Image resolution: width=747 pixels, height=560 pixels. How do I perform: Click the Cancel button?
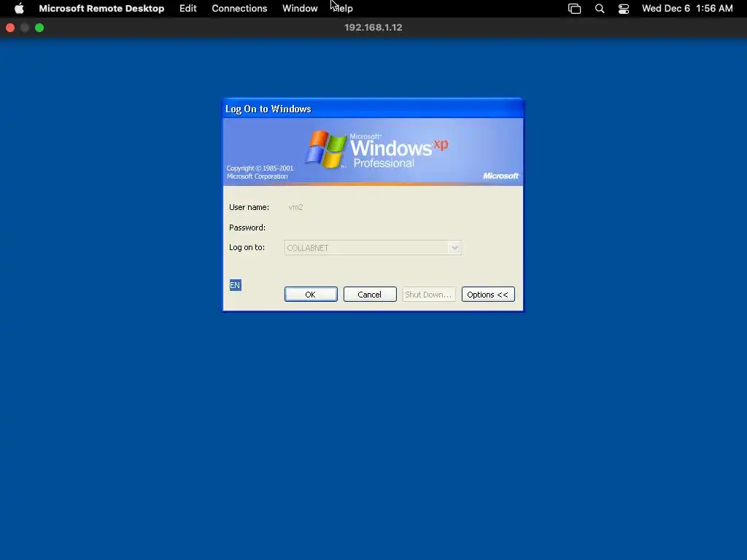tap(370, 295)
